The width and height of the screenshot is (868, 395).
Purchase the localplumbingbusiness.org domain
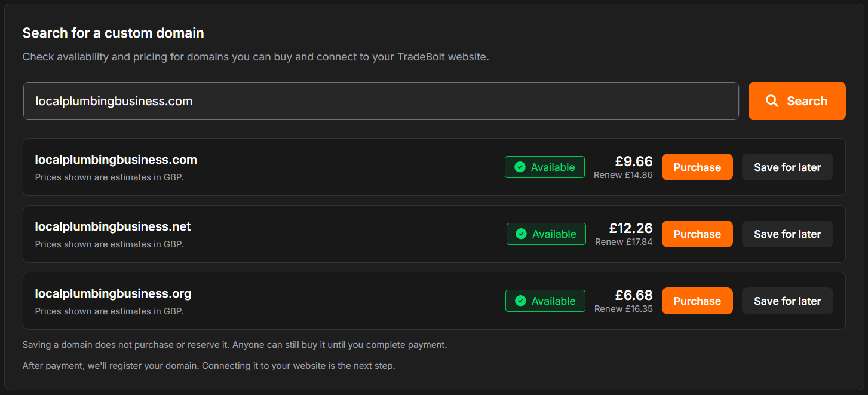(697, 301)
